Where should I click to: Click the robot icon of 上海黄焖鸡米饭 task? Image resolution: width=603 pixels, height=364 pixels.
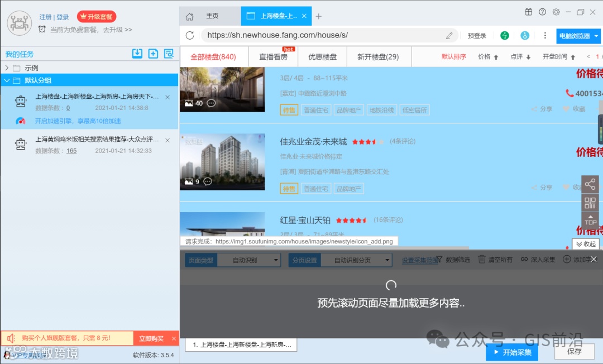[21, 144]
